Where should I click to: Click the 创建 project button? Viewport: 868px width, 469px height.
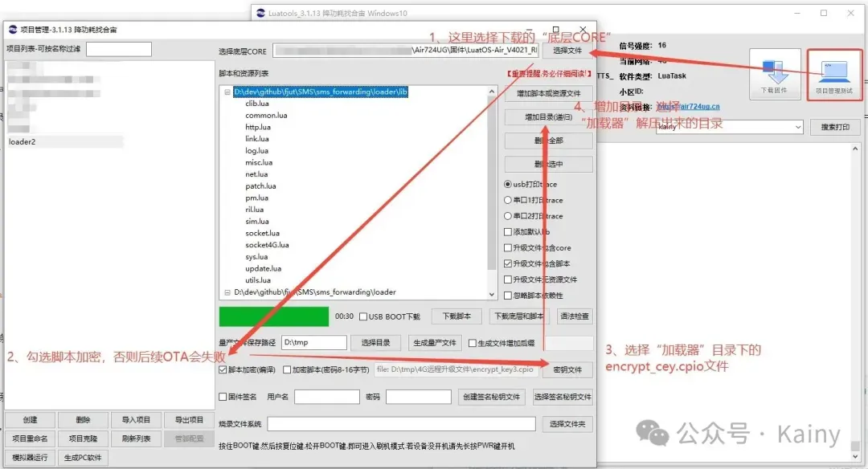tap(30, 420)
